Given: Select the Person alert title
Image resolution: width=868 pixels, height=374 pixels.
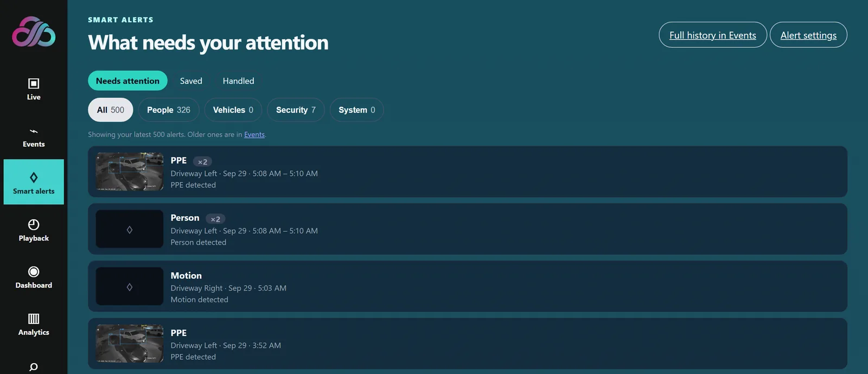Looking at the screenshot, I should tap(185, 218).
